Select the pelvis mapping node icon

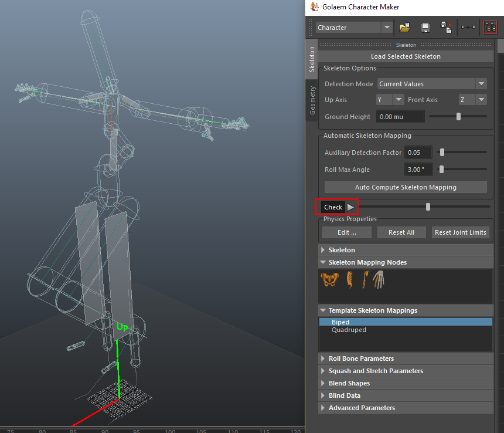click(x=330, y=279)
